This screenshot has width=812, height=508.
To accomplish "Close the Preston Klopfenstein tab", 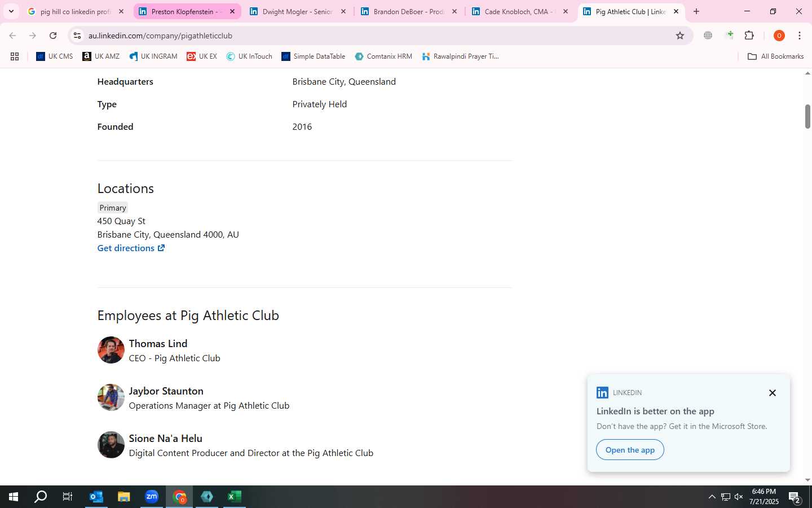I will pos(232,11).
